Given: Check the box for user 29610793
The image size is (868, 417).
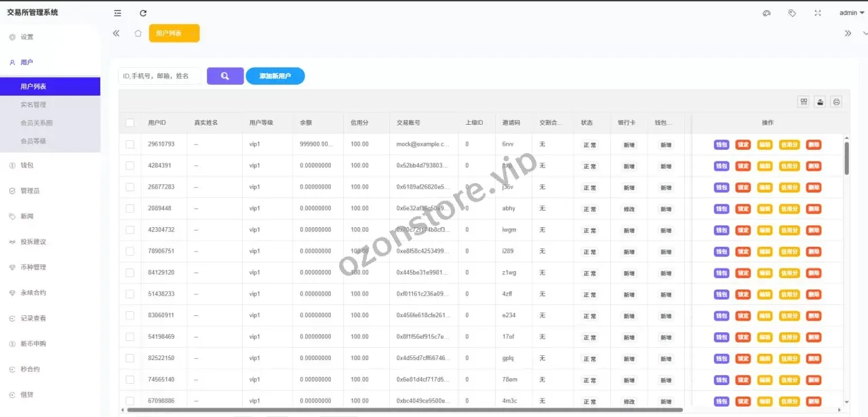Looking at the screenshot, I should 130,144.
